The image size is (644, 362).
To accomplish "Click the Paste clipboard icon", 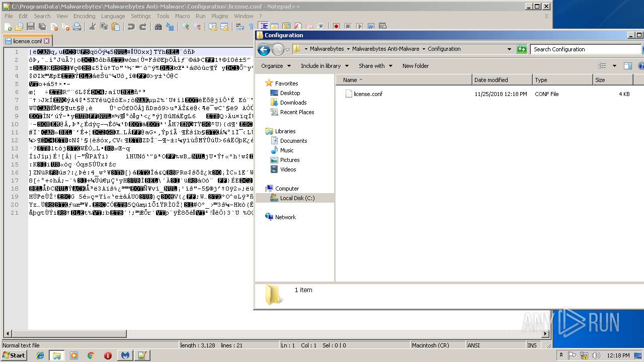I will tap(116, 27).
